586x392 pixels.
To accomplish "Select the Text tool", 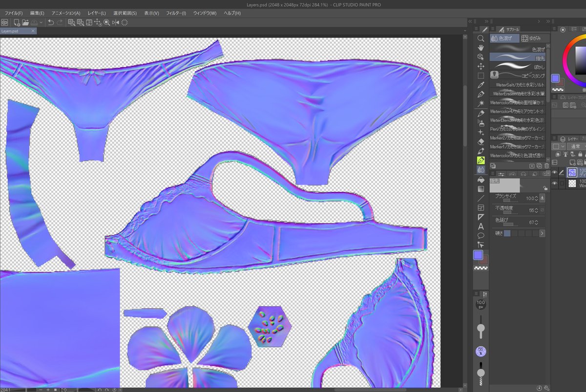I will pos(481,227).
